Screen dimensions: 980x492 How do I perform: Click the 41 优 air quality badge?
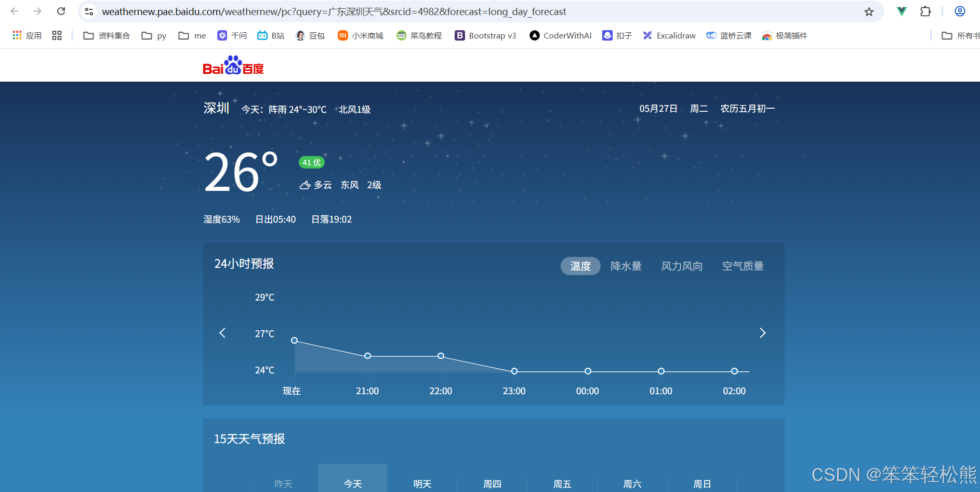(x=312, y=162)
